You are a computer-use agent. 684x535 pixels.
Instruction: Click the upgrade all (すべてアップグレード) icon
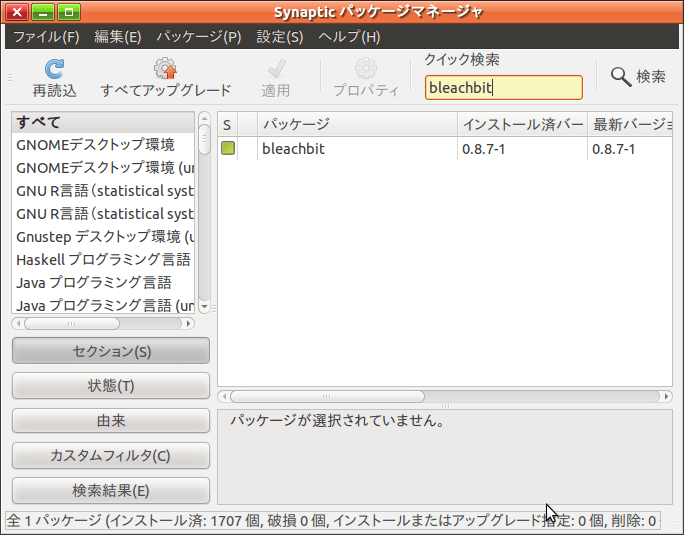click(x=165, y=69)
